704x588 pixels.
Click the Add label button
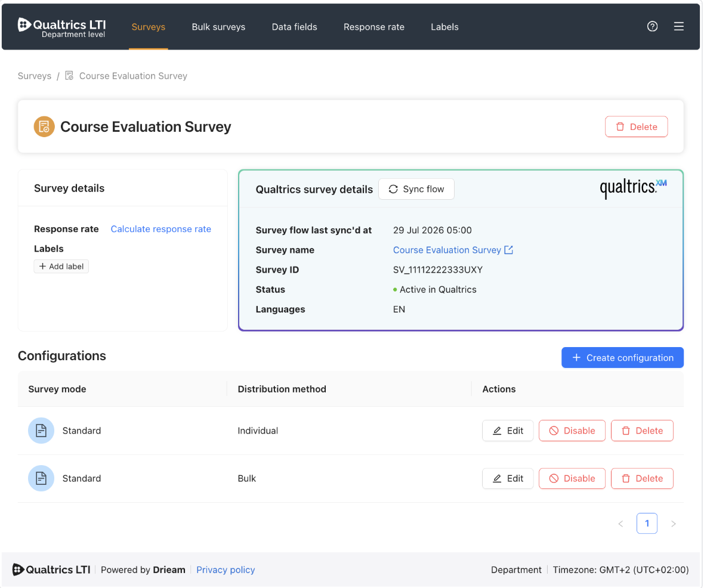click(x=61, y=266)
